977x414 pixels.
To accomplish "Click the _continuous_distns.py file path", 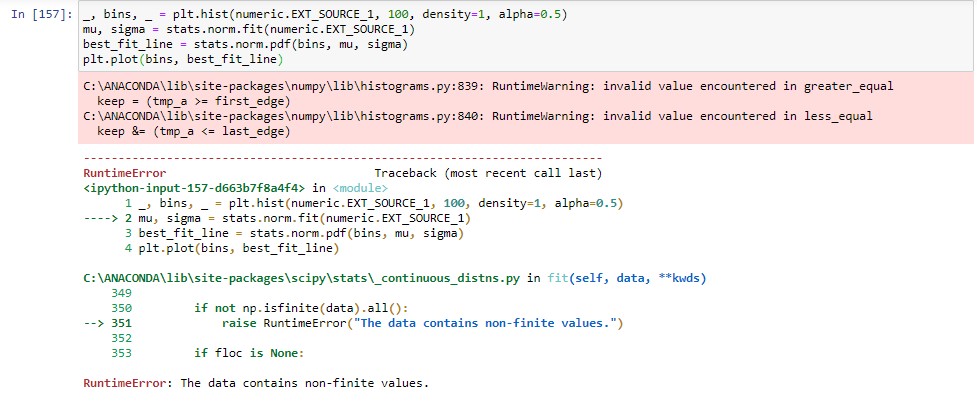I will (301, 278).
